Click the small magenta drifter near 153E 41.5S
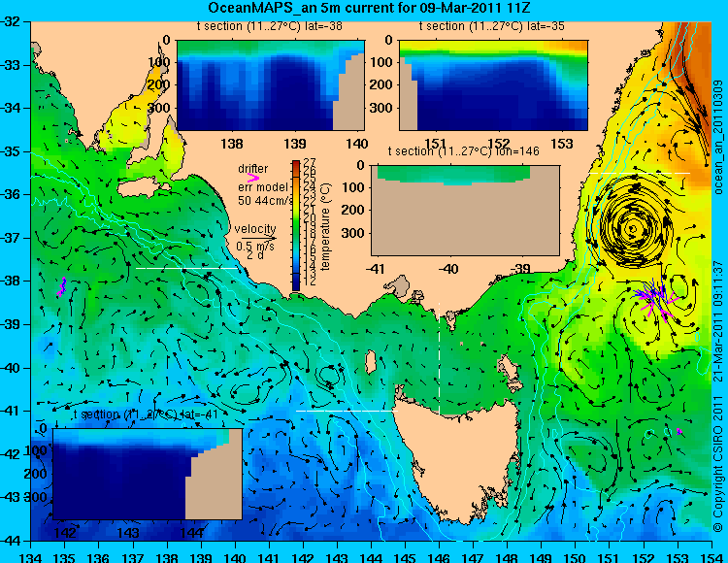 (x=679, y=432)
